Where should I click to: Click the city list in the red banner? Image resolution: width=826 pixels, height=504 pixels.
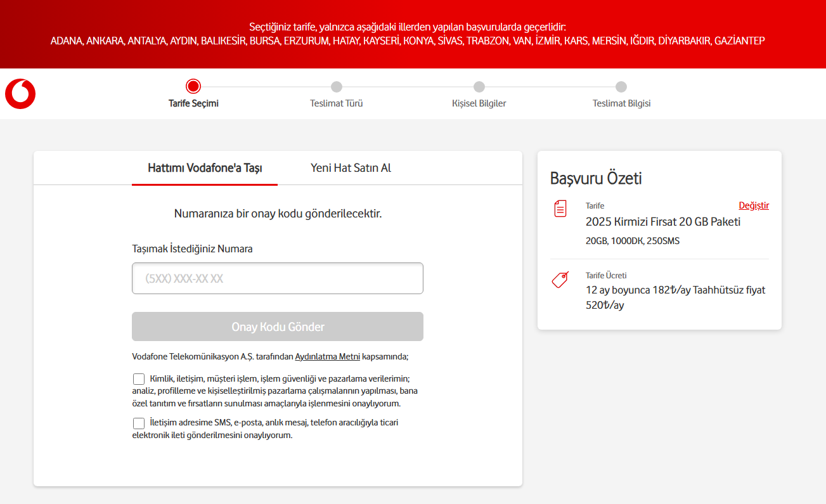coord(408,41)
